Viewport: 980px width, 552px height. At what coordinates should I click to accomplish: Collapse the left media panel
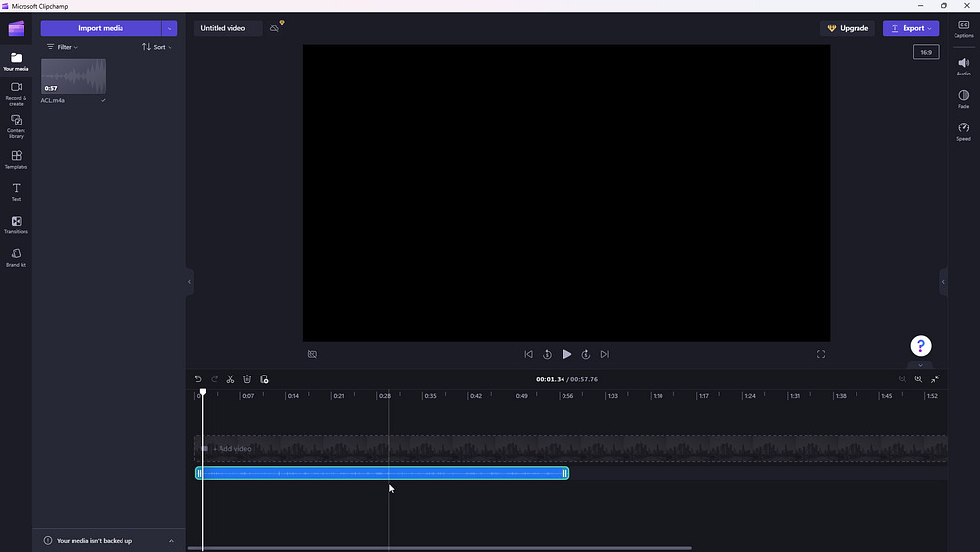click(x=189, y=282)
